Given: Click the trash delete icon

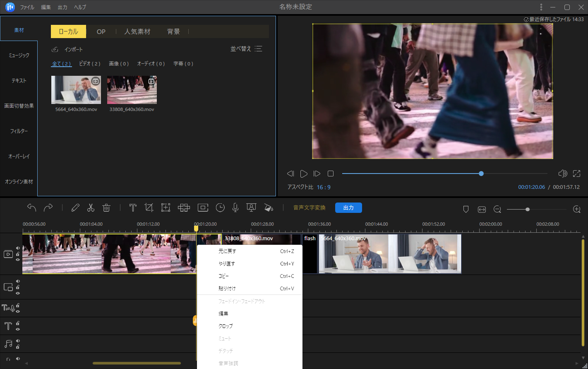Looking at the screenshot, I should [x=106, y=207].
